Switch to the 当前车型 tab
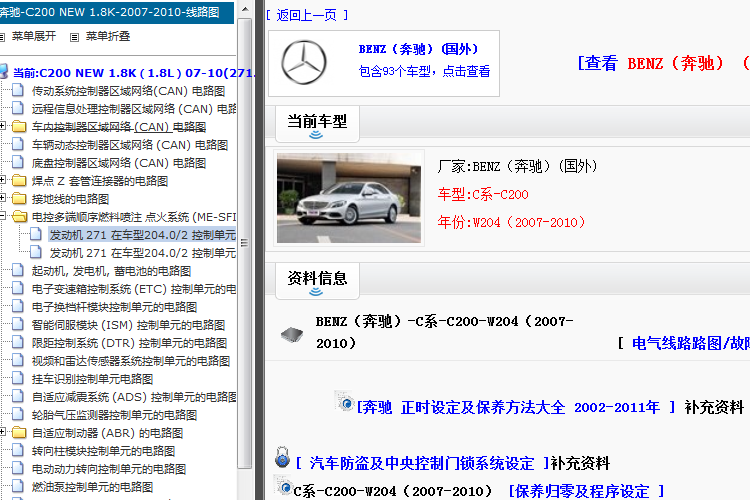This screenshot has width=750, height=500. pyautogui.click(x=317, y=124)
